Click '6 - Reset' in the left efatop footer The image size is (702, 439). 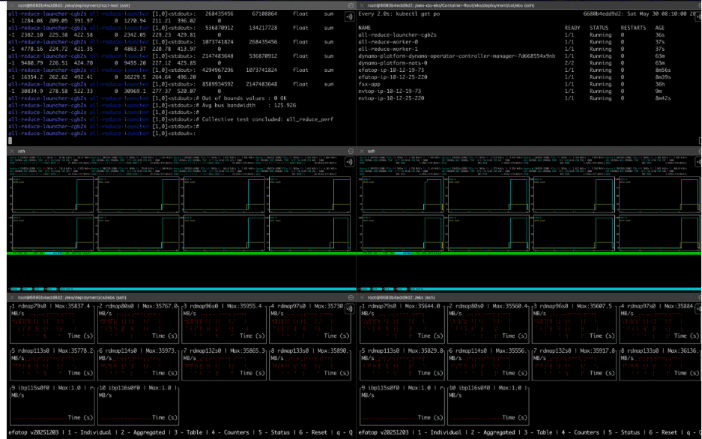coord(313,432)
